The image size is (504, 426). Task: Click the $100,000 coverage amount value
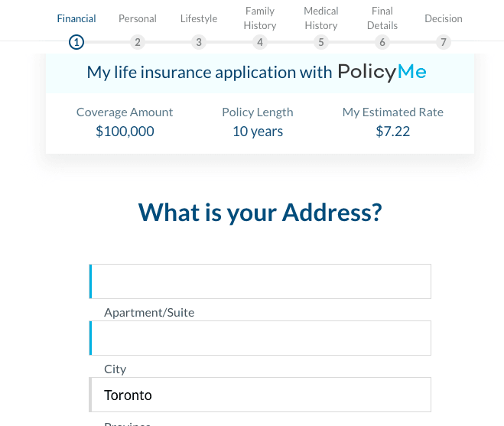coord(125,132)
